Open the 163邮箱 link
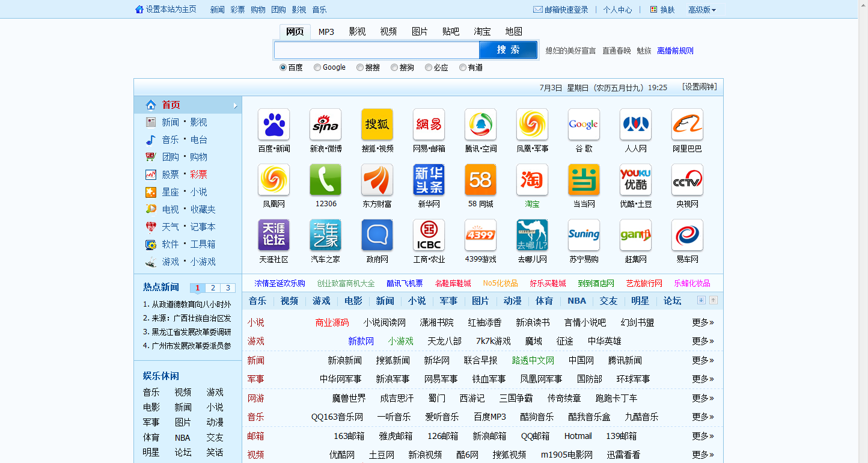Image resolution: width=868 pixels, height=463 pixels. [349, 436]
